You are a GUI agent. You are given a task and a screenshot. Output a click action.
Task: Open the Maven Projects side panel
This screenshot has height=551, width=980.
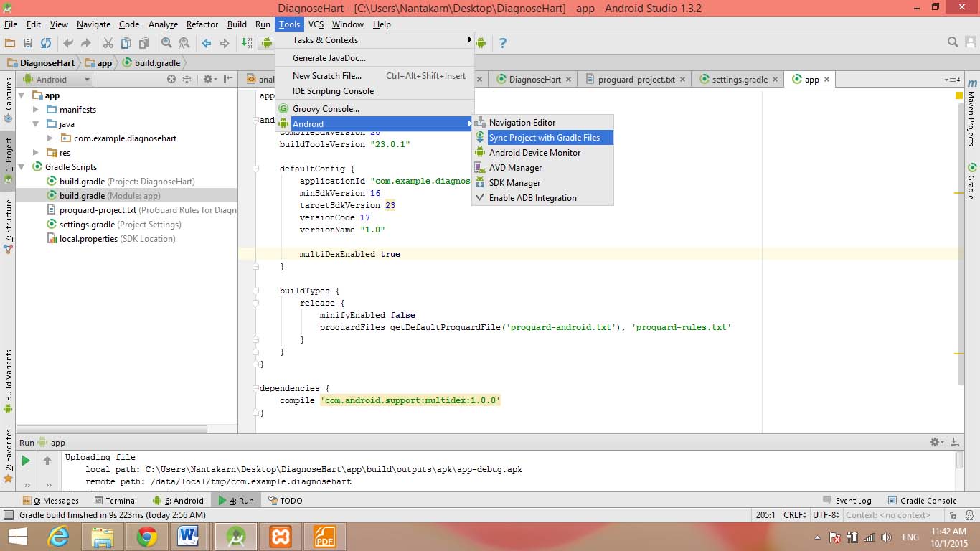pos(971,111)
